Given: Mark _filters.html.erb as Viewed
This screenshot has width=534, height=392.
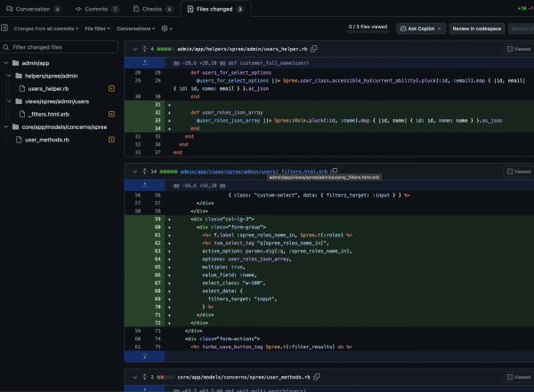Looking at the screenshot, I should pos(519,172).
